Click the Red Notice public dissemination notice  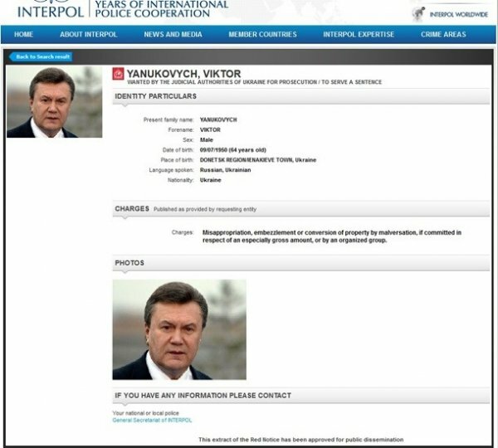point(301,440)
